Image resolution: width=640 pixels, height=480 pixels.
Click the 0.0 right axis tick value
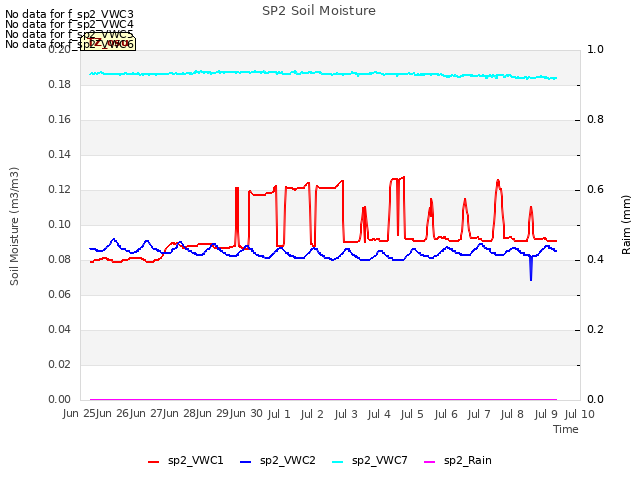coord(595,400)
